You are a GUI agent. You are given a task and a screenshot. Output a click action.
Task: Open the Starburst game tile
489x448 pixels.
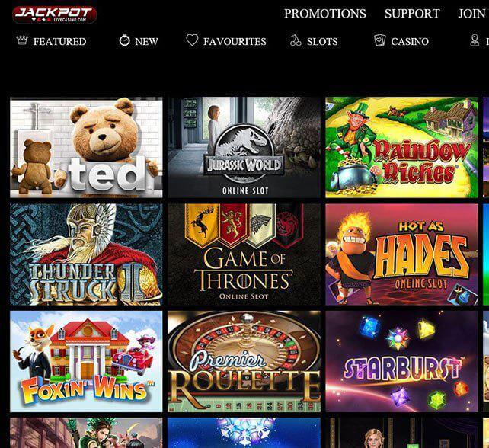point(401,361)
